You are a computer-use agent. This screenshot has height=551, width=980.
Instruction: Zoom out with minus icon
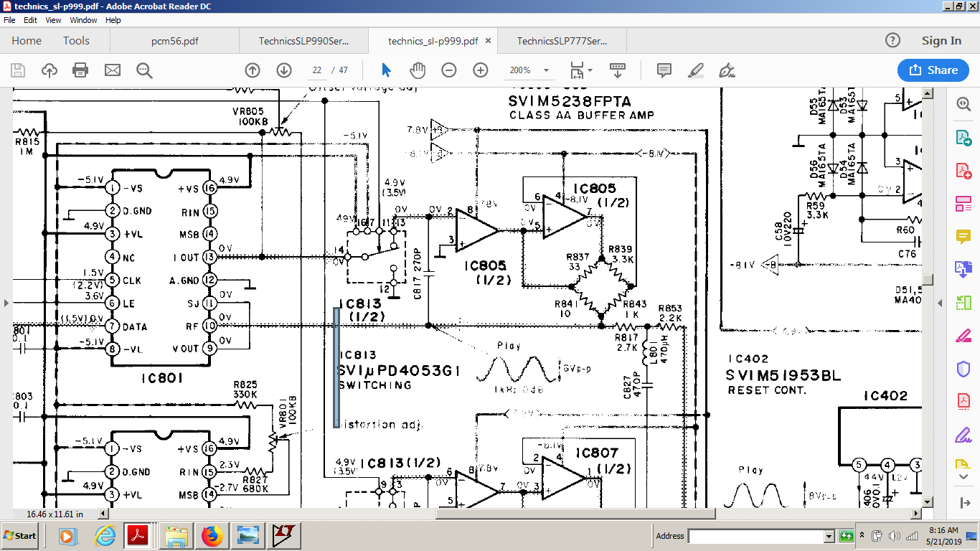449,70
